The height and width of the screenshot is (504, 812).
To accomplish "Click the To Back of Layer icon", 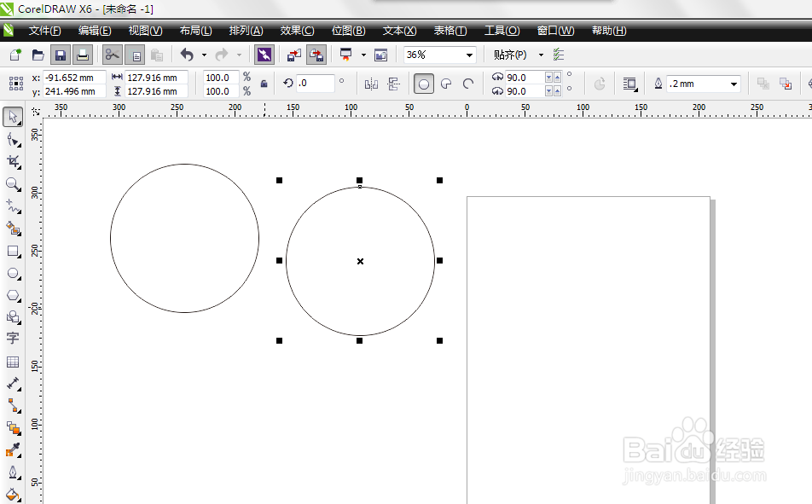I will [x=786, y=84].
